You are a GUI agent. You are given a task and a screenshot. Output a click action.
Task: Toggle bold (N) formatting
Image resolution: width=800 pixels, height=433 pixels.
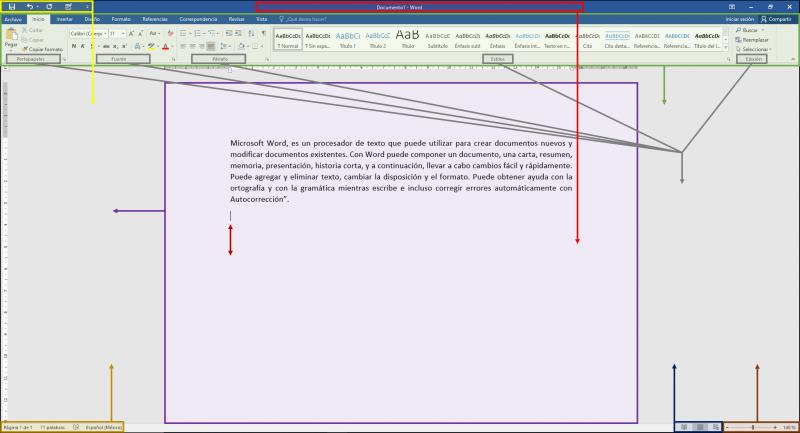[x=74, y=46]
